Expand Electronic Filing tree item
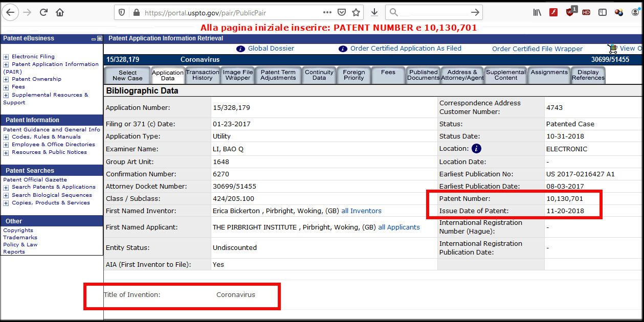 [6, 57]
